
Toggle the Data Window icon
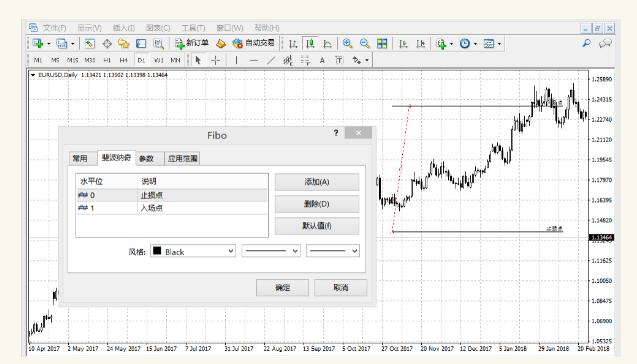107,43
